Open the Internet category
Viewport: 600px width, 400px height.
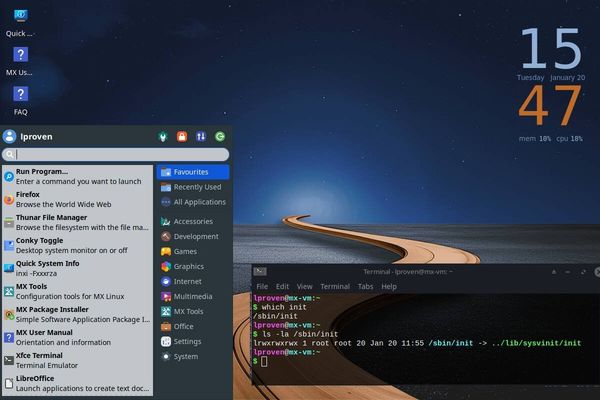[x=193, y=281]
